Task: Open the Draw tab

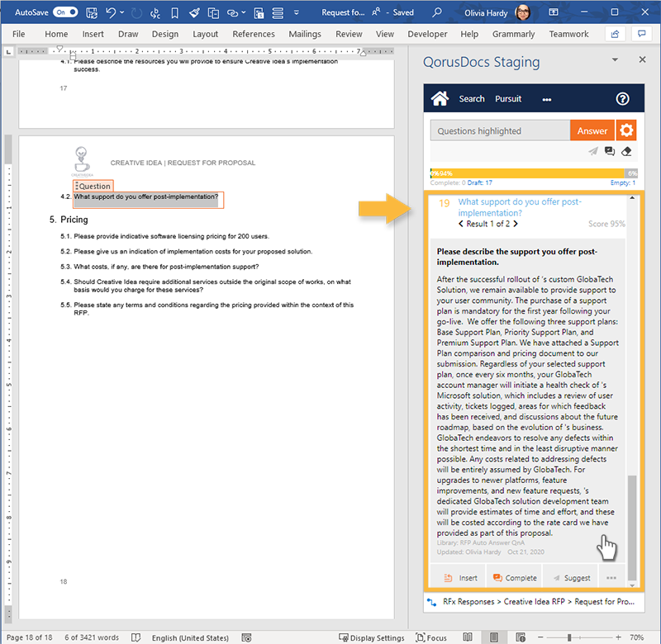Action: point(128,34)
